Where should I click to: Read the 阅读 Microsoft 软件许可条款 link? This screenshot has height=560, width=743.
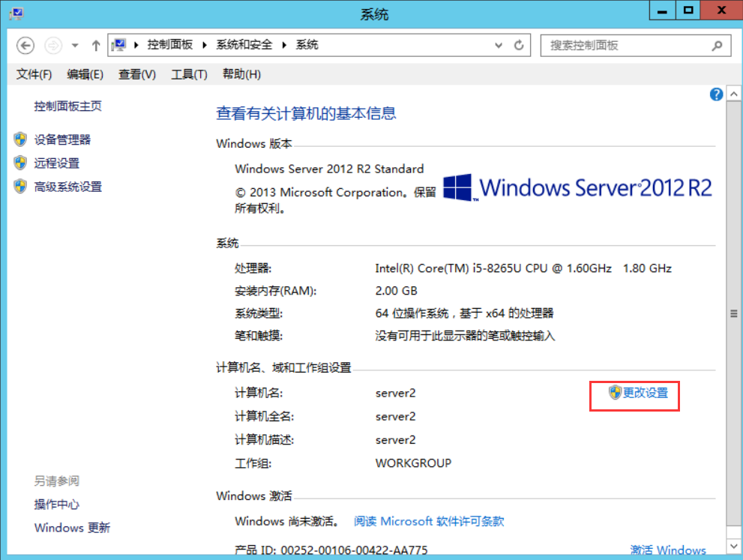(429, 521)
